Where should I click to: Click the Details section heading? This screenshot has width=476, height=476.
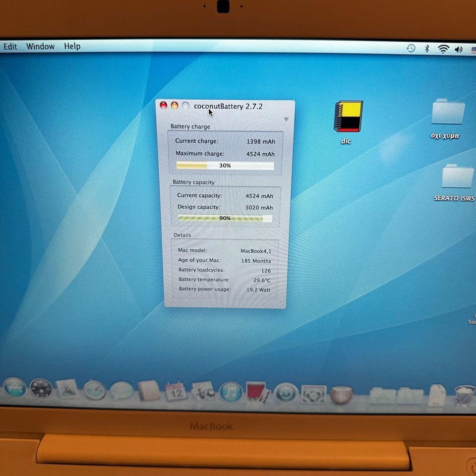[182, 235]
